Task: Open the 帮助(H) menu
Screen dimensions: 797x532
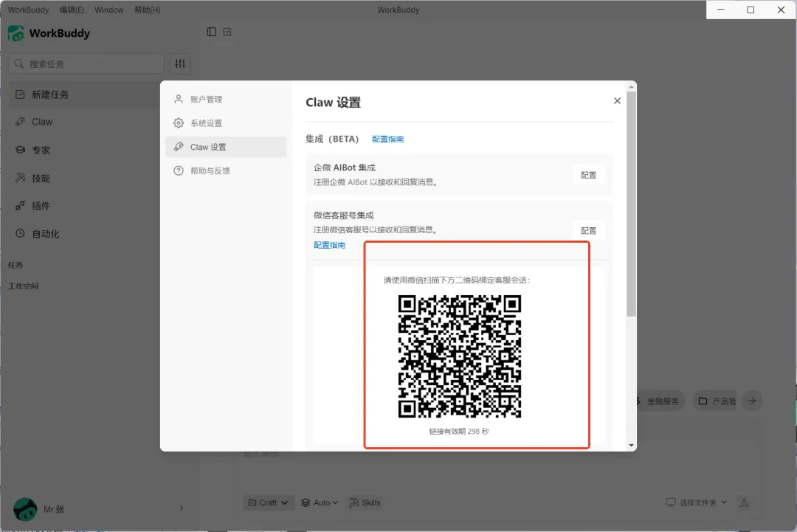Action: 148,10
